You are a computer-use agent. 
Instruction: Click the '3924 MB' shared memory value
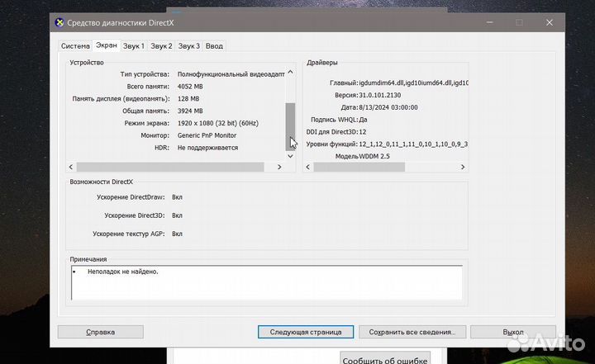[190, 111]
